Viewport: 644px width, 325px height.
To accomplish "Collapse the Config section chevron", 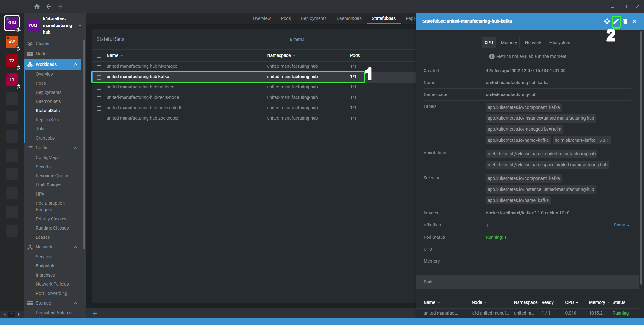I will click(x=75, y=148).
